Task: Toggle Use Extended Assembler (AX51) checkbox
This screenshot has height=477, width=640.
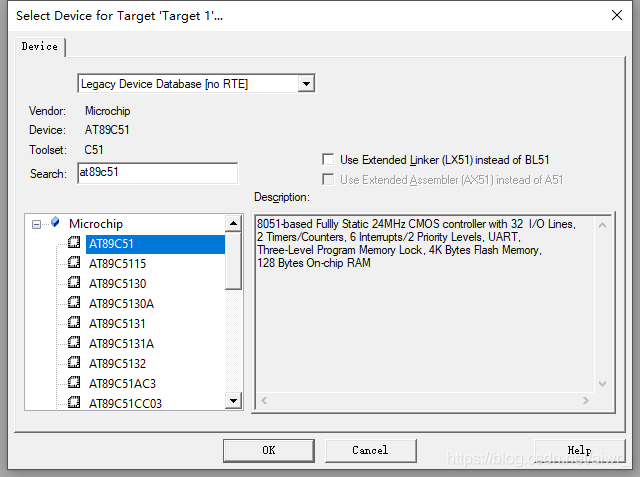Action: tap(328, 179)
